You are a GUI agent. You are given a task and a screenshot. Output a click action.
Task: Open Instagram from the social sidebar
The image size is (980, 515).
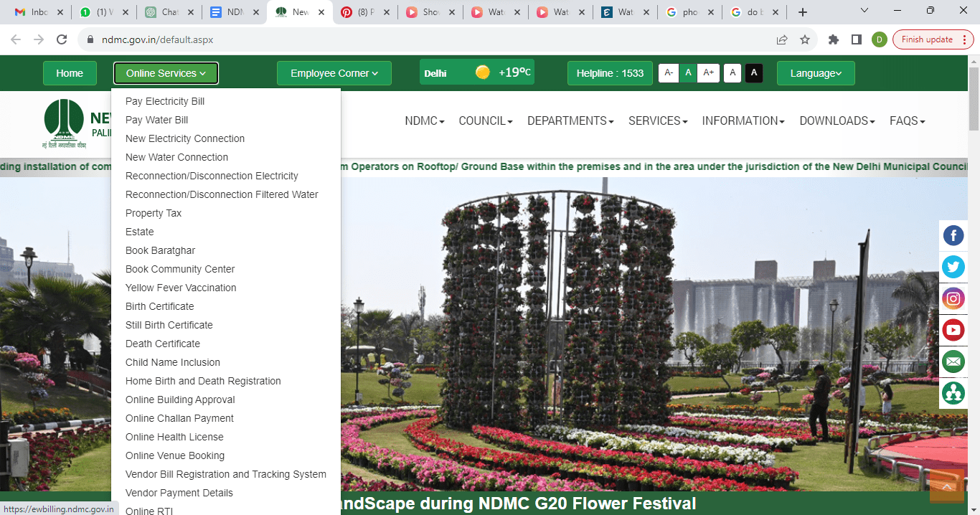click(953, 298)
